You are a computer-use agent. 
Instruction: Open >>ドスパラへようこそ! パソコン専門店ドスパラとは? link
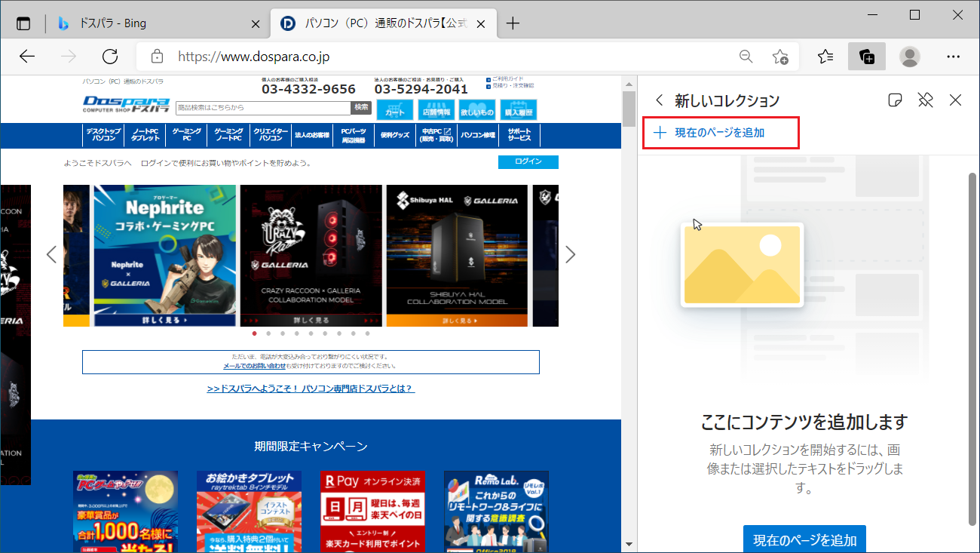pyautogui.click(x=311, y=389)
